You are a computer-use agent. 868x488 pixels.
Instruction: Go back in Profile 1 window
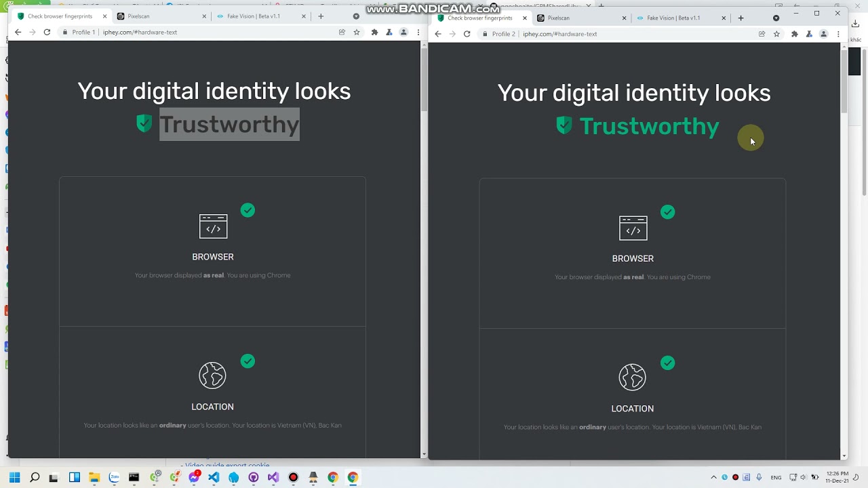pos(18,32)
